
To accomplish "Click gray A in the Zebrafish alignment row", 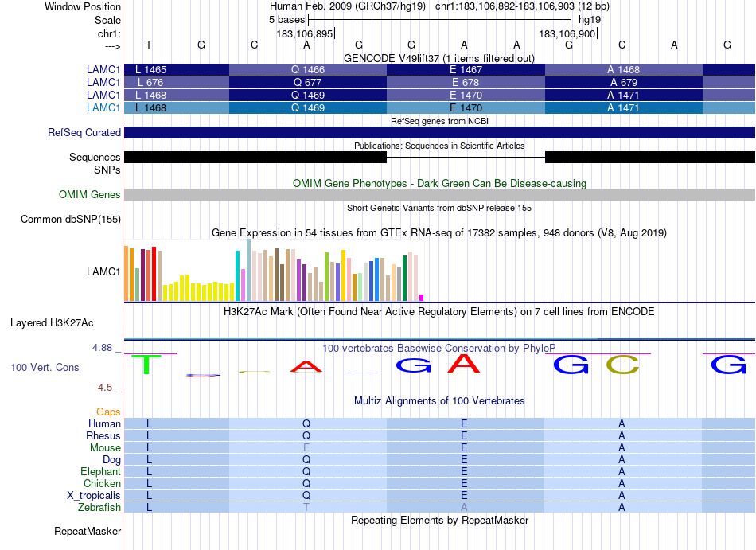I will click(x=464, y=507).
